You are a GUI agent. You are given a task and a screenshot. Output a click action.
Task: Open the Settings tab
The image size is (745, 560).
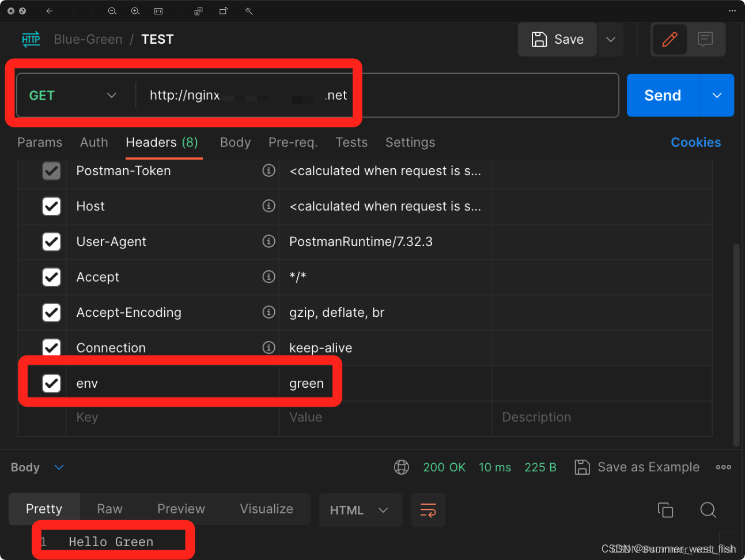410,142
